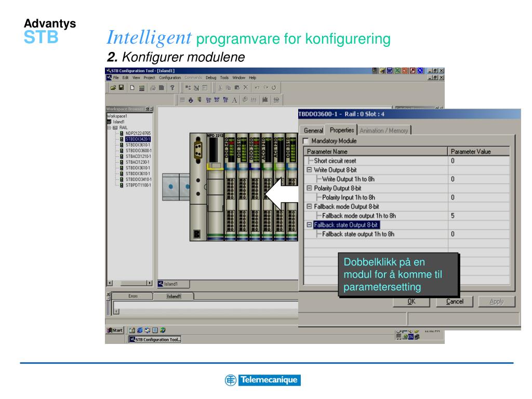
Task: Click the first blue IO image toolbar icon
Action: click(208, 100)
